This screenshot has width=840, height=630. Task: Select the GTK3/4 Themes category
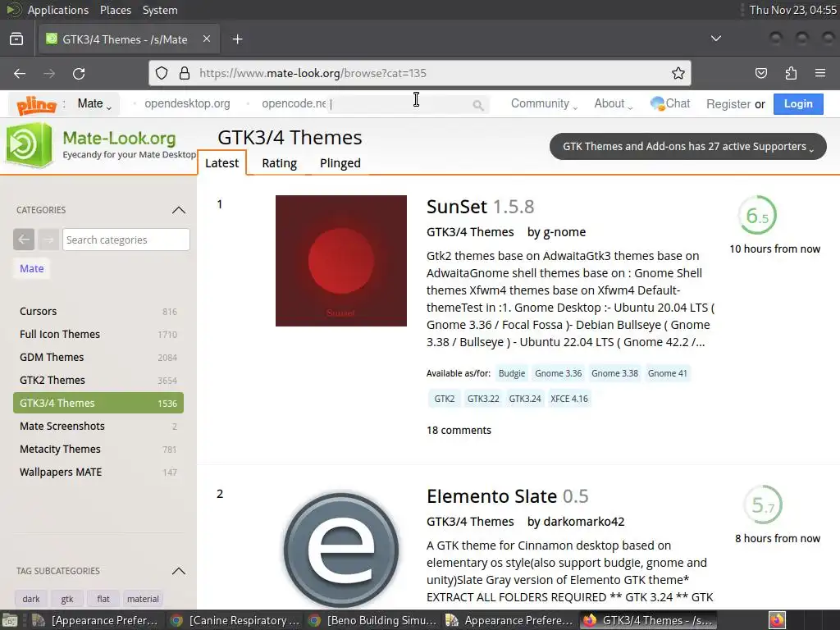pyautogui.click(x=98, y=403)
